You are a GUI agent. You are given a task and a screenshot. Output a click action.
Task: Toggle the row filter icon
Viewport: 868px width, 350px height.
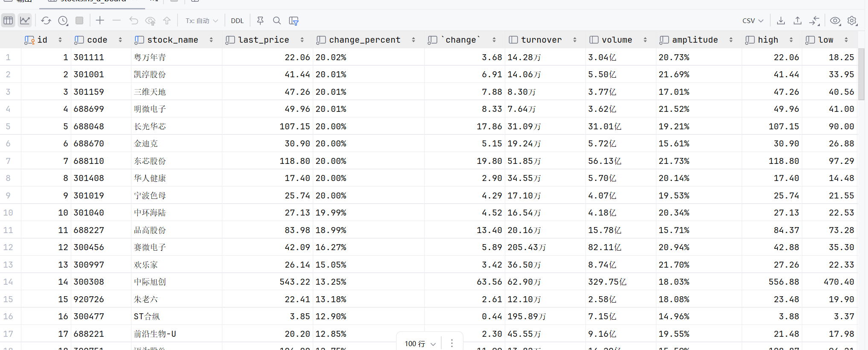[x=294, y=20]
